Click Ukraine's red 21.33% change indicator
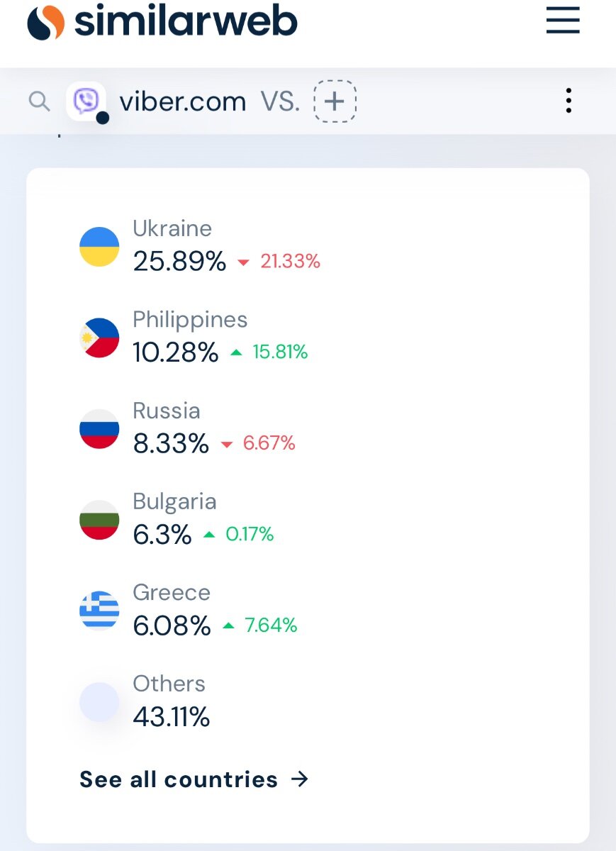 point(279,262)
